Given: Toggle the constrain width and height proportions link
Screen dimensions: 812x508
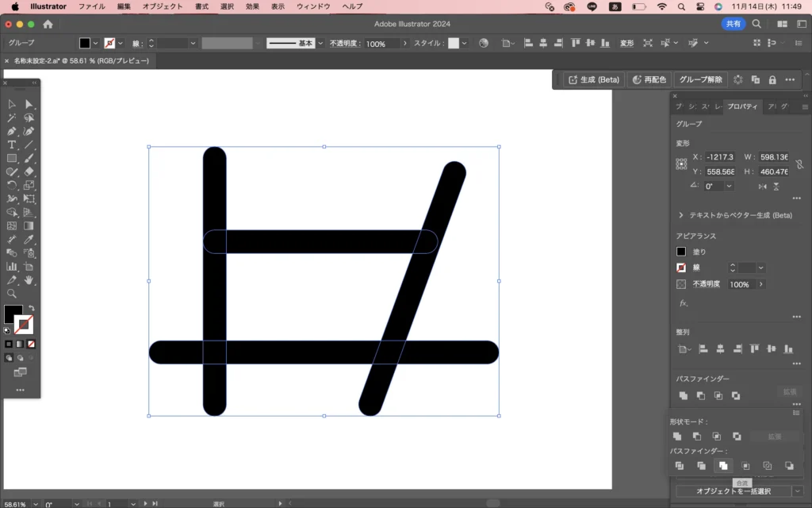Looking at the screenshot, I should click(799, 164).
